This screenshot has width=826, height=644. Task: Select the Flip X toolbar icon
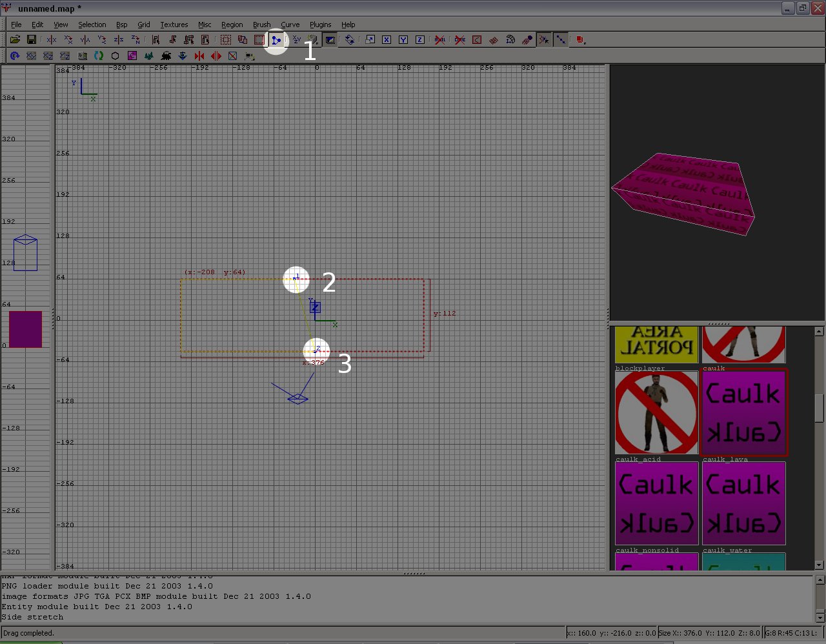coord(51,39)
